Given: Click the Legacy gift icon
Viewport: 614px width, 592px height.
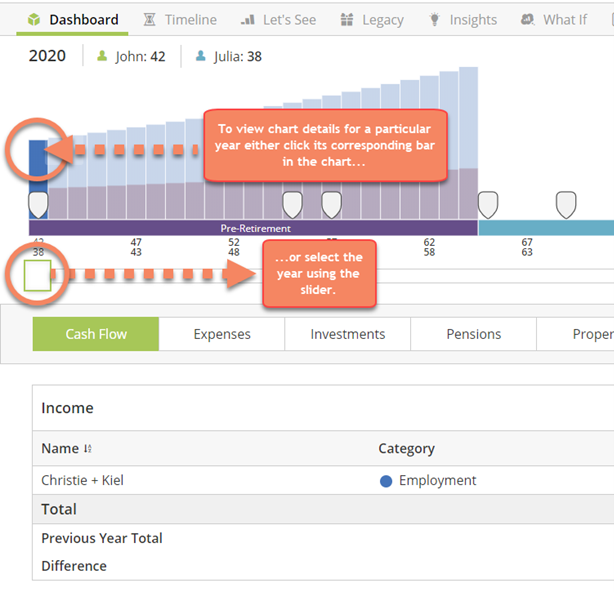Looking at the screenshot, I should [347, 20].
